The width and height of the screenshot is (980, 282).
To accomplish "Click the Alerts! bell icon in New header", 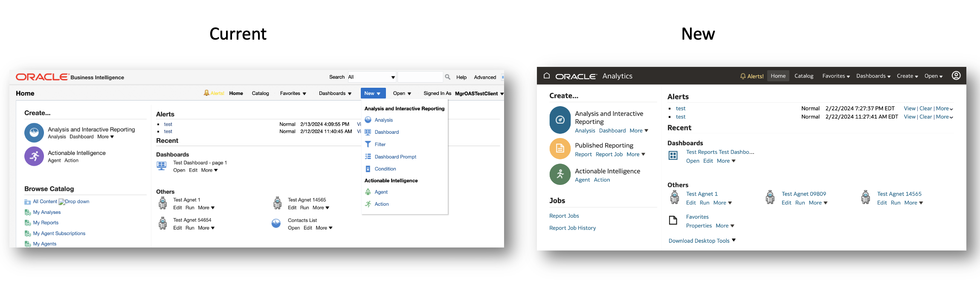I will [743, 76].
